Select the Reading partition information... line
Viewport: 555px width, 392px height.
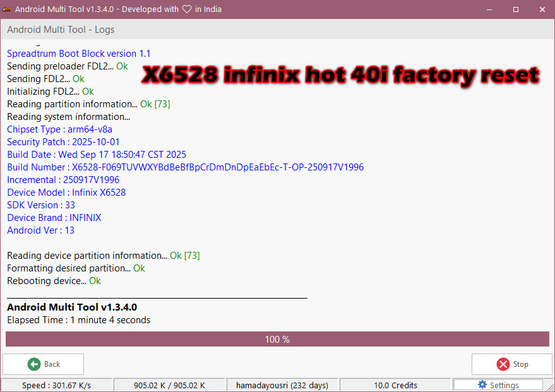pos(88,104)
